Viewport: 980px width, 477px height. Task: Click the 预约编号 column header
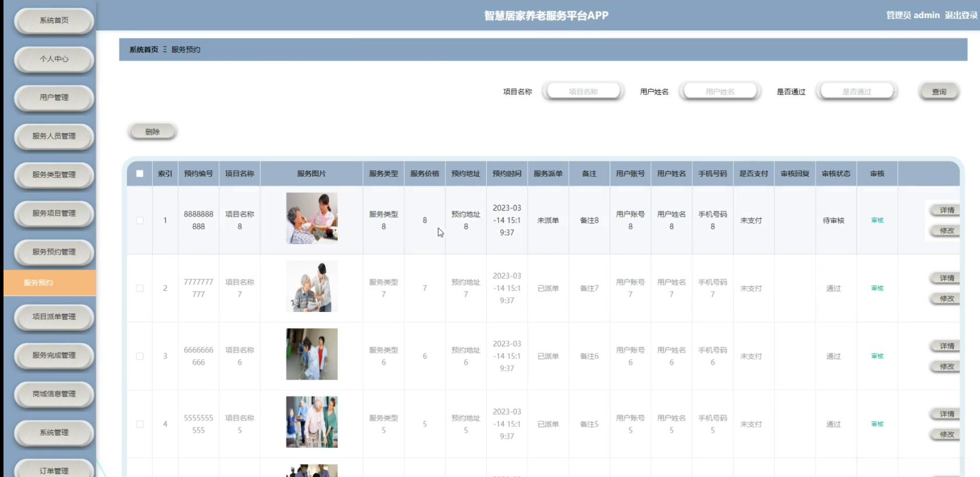click(198, 174)
